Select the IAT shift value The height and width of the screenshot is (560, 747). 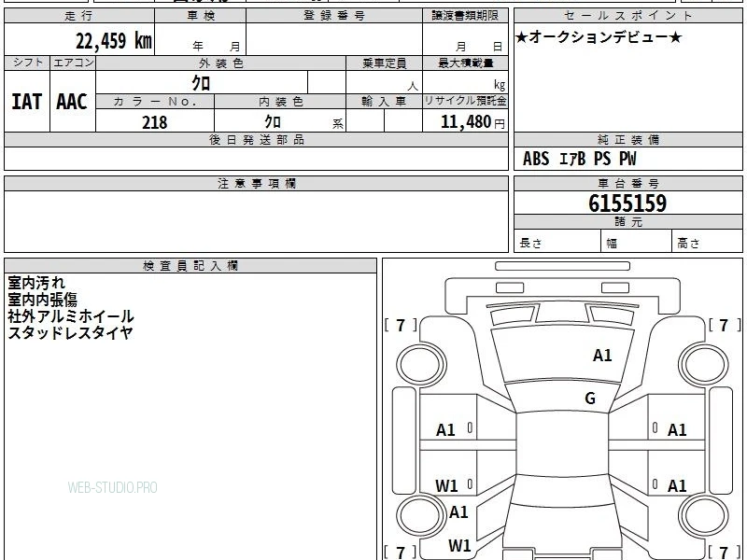click(x=27, y=102)
